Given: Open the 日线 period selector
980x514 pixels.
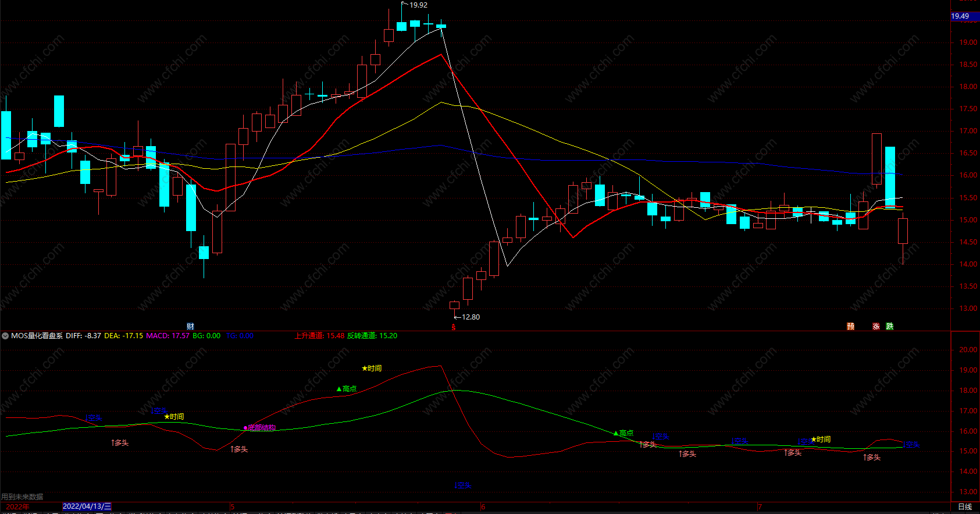Looking at the screenshot, I should [x=965, y=507].
